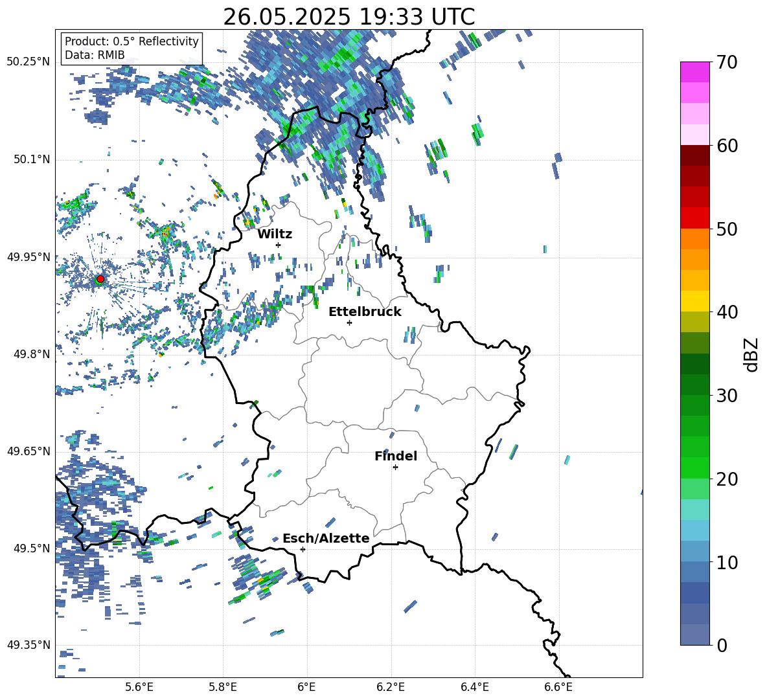Click the latitude label 49.65°N
Screen dimensions: 767x700
click(29, 451)
